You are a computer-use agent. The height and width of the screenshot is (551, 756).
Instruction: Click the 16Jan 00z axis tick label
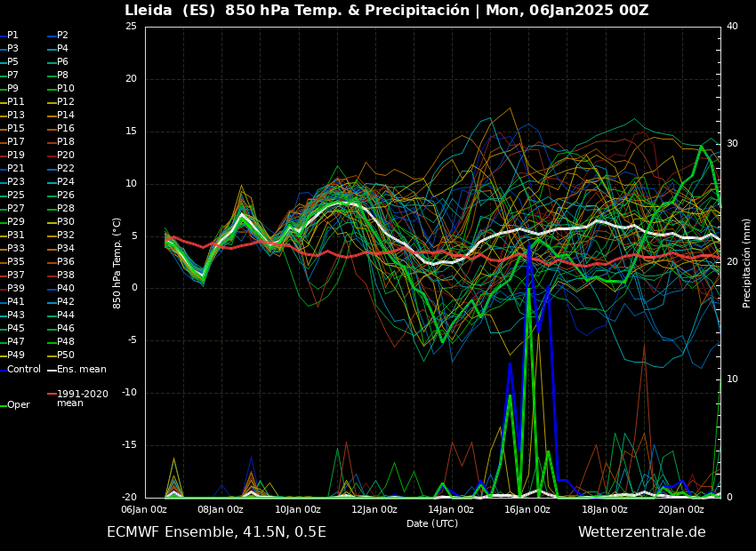pyautogui.click(x=527, y=508)
